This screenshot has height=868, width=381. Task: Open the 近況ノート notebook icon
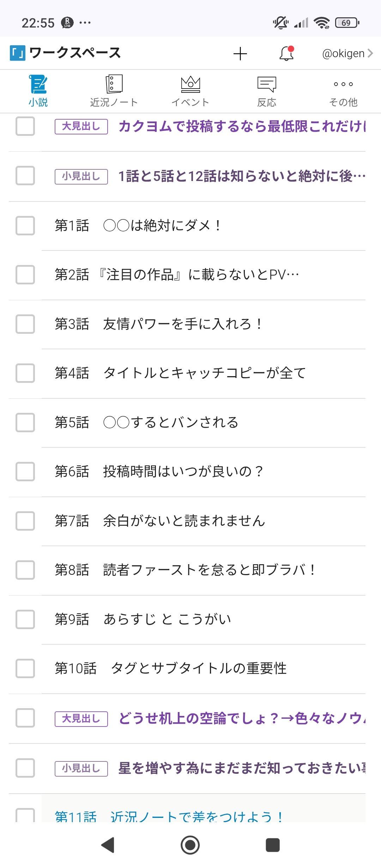coord(114,84)
